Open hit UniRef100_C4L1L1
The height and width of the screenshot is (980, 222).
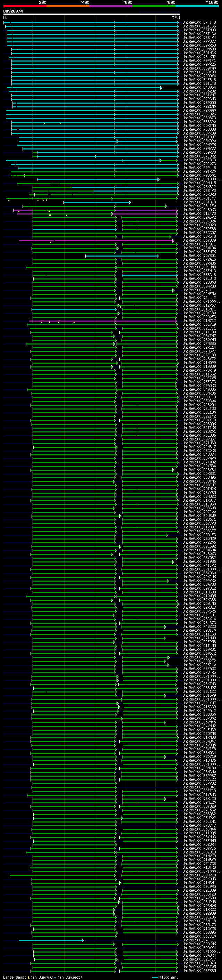[199, 290]
